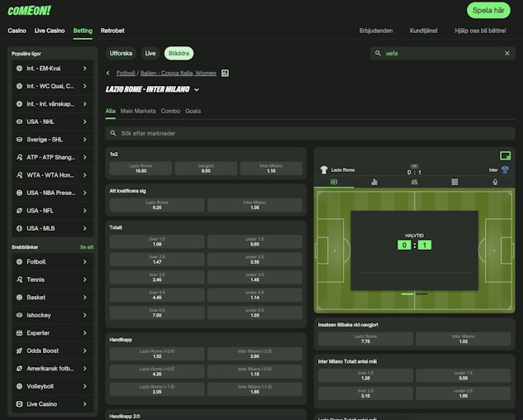Select Lazio Rome (+2.5) handicap odds
523x420 pixels.
click(x=157, y=354)
